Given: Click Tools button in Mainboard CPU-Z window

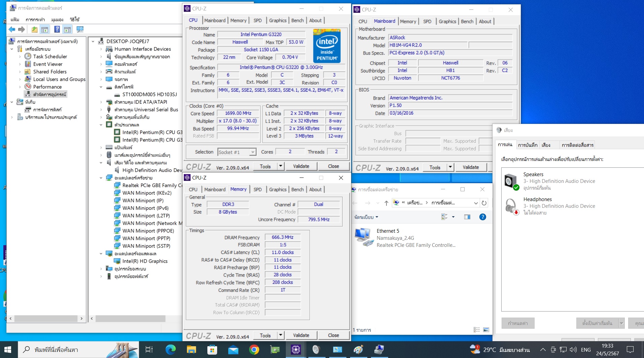Looking at the screenshot, I should [x=435, y=167].
